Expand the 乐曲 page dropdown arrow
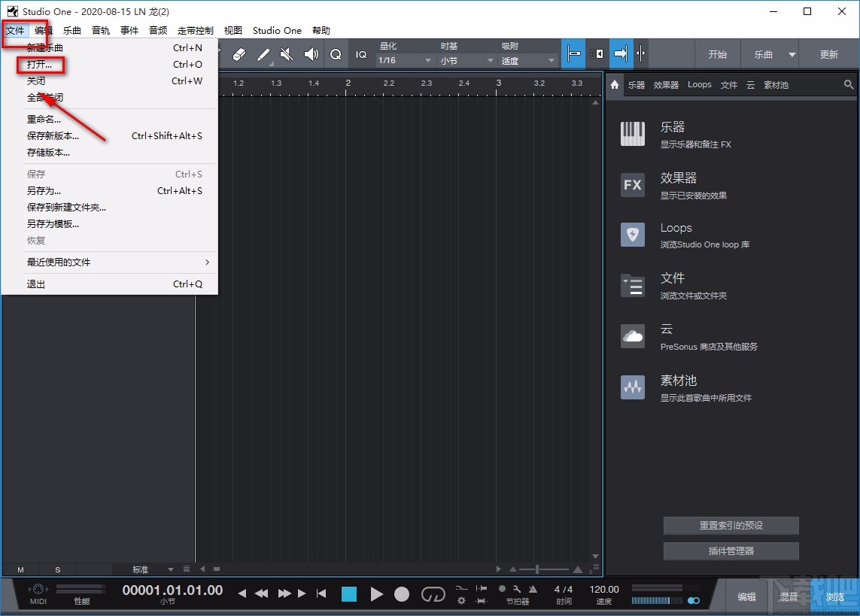Image resolution: width=860 pixels, height=616 pixels. click(x=792, y=54)
